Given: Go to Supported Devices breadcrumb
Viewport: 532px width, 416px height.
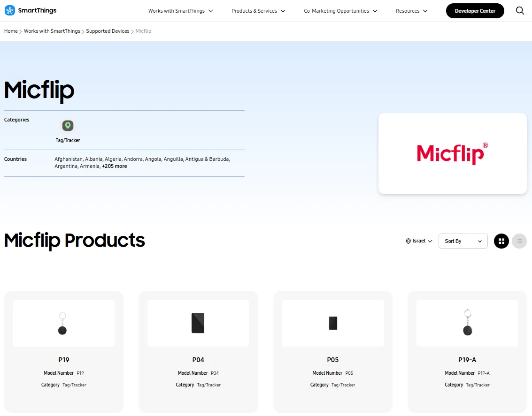Looking at the screenshot, I should click(108, 31).
